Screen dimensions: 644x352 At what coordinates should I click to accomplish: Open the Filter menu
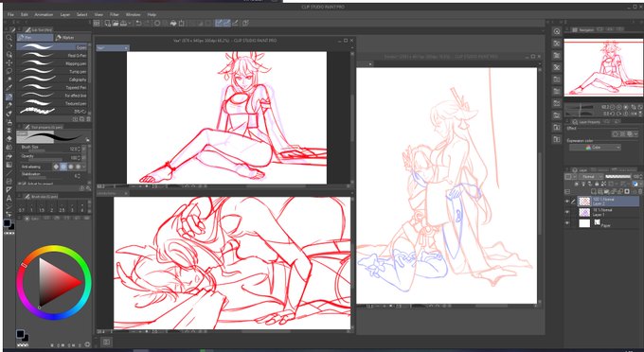tap(115, 14)
